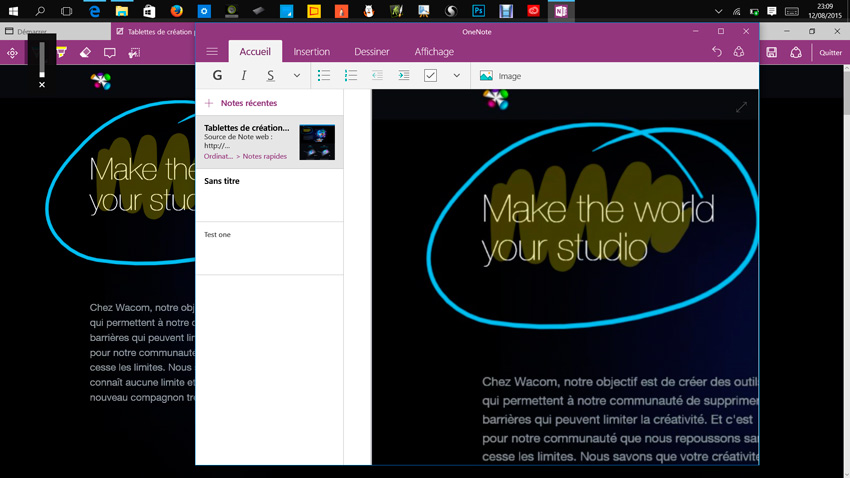Select the pan tool in Edge web note
The height and width of the screenshot is (478, 850).
12,53
